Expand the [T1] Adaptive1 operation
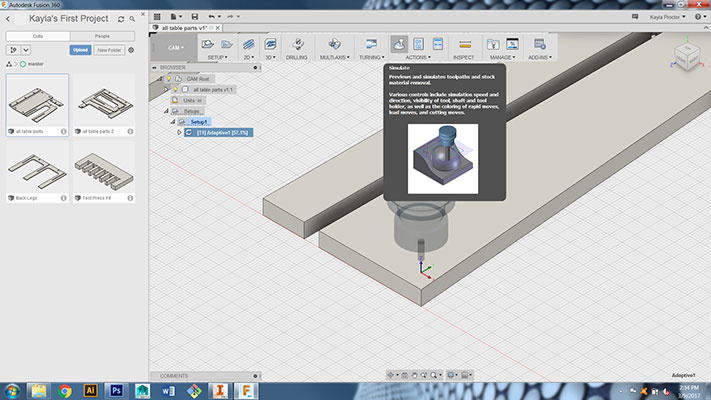This screenshot has height=400, width=711. [x=179, y=132]
